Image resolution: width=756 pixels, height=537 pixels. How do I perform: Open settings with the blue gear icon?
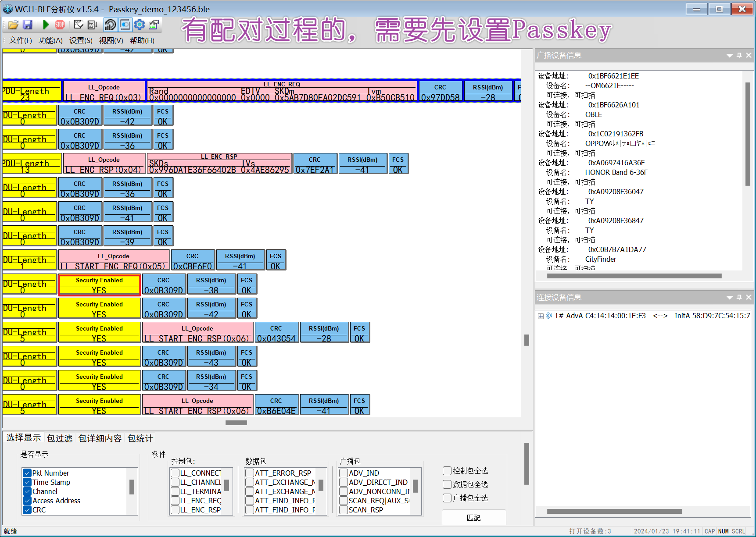[x=140, y=25]
